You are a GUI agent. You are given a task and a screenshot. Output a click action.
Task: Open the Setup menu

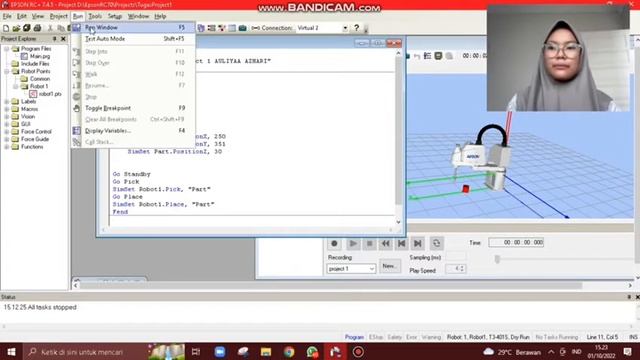115,16
